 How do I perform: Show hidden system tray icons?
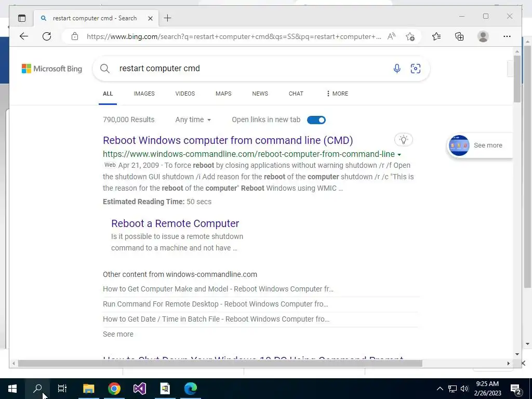point(440,389)
